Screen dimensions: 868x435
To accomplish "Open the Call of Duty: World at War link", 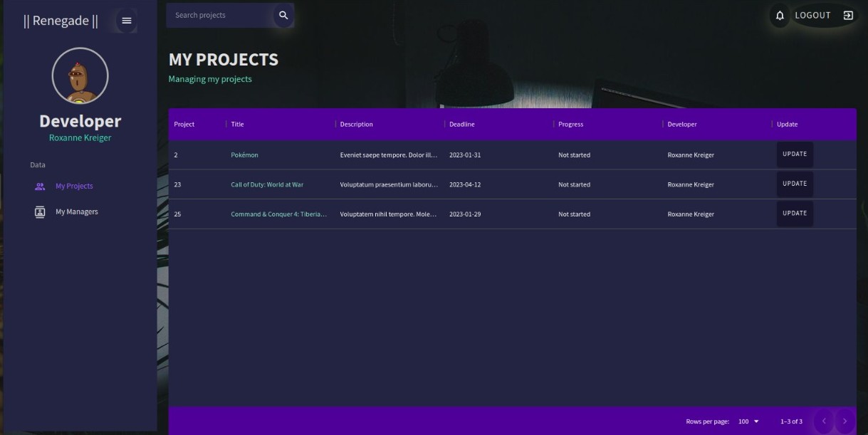I will [266, 184].
